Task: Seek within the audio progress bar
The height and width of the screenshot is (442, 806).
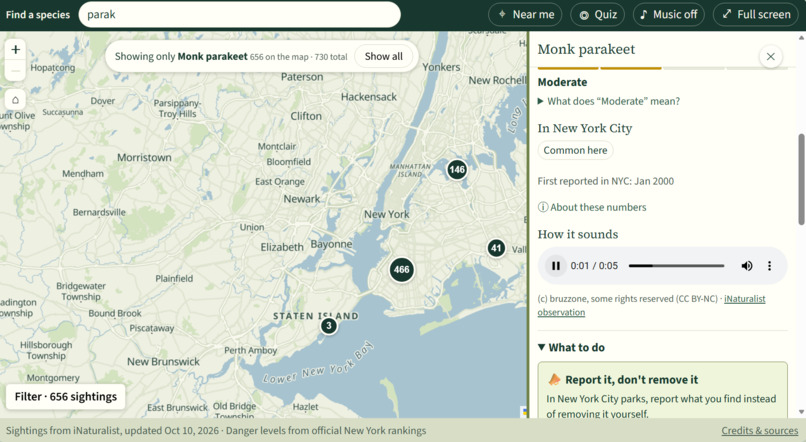Action: click(676, 266)
